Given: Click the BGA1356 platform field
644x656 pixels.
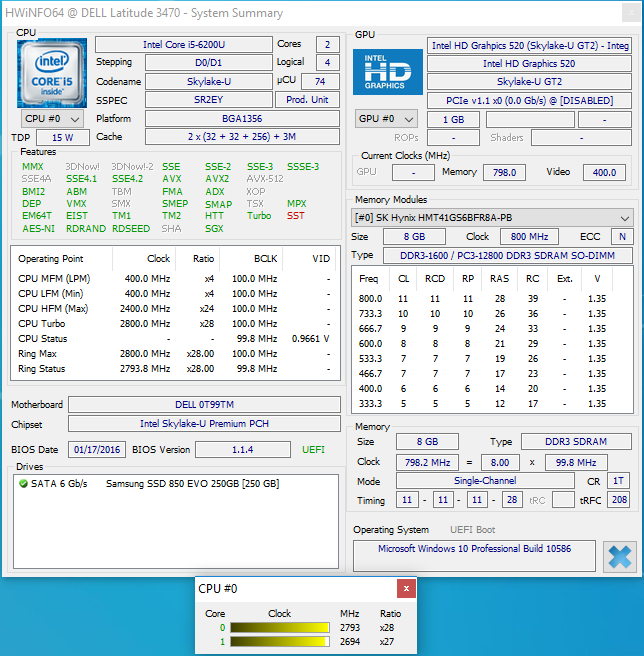Looking at the screenshot, I should [242, 118].
